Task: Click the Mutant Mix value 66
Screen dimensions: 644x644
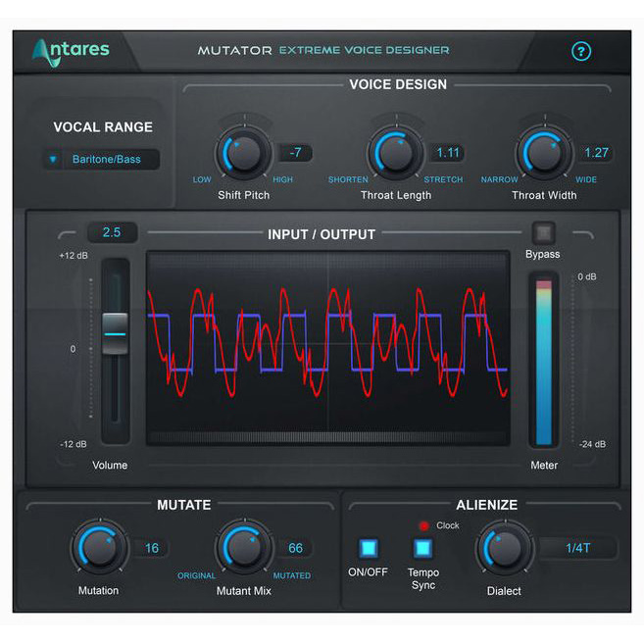Action: (295, 548)
